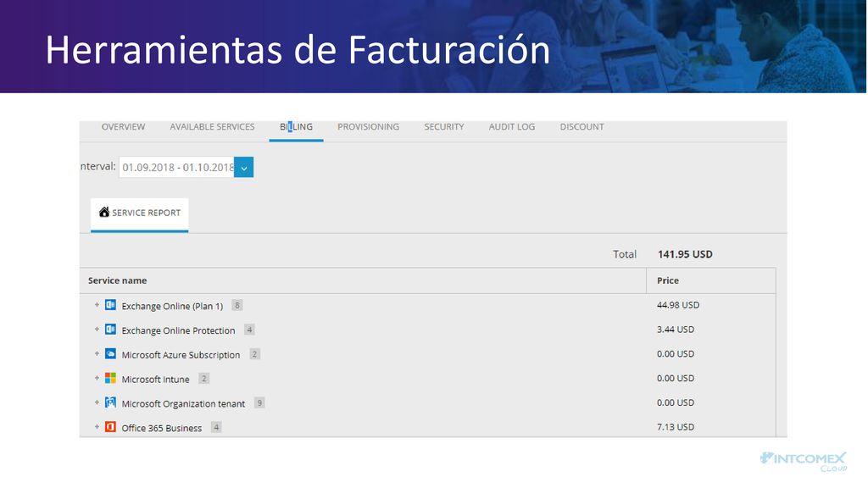Click the Microsoft Intune logo icon
The image size is (868, 488).
pyautogui.click(x=111, y=378)
